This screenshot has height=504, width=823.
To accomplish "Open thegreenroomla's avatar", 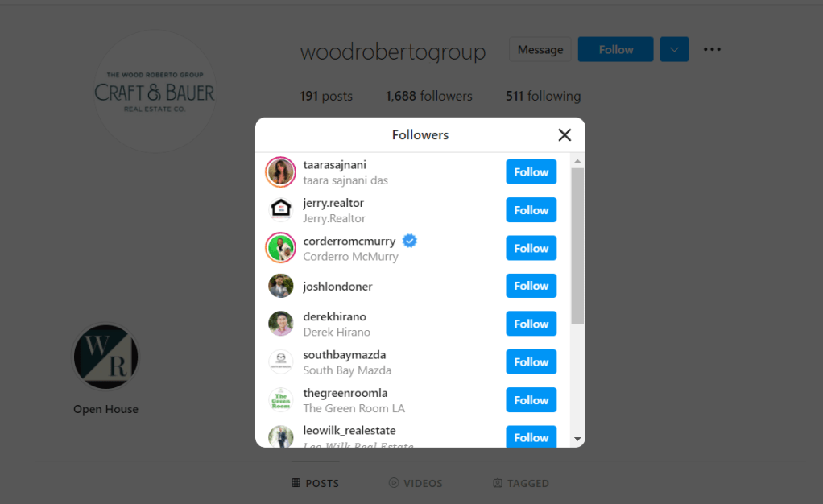I will point(281,400).
